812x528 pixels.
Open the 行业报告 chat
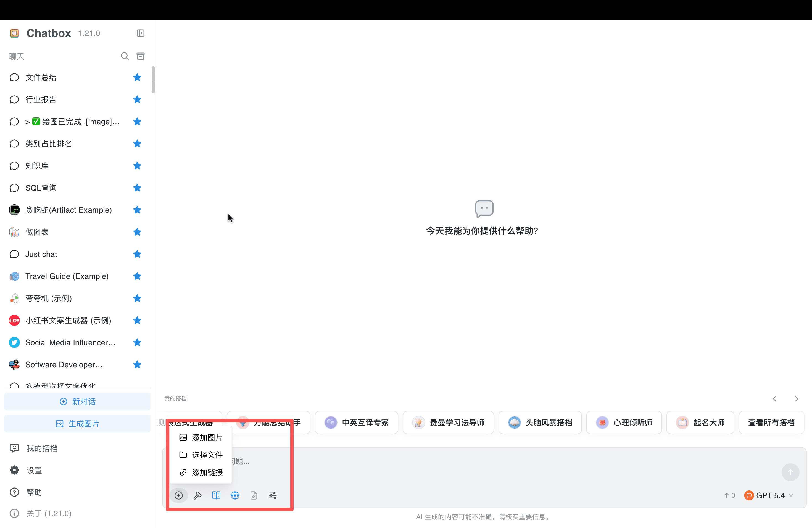77,100
